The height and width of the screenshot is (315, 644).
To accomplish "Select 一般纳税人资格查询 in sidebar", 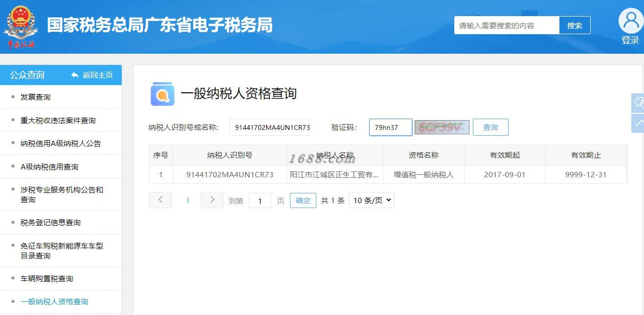I will (54, 302).
